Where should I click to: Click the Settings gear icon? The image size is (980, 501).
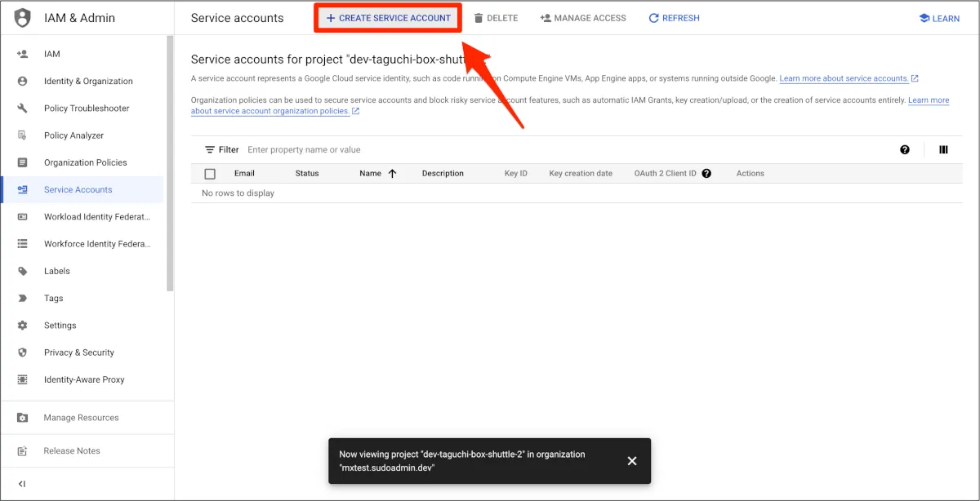coord(23,326)
